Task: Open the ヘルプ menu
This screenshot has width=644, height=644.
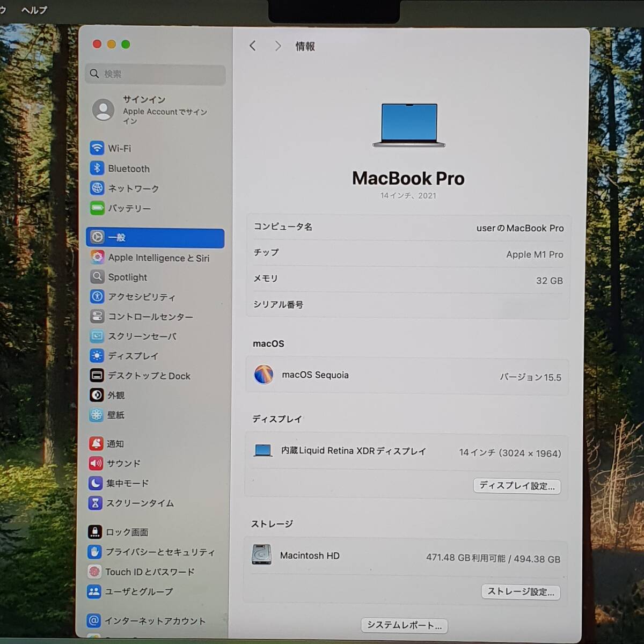Action: (34, 10)
